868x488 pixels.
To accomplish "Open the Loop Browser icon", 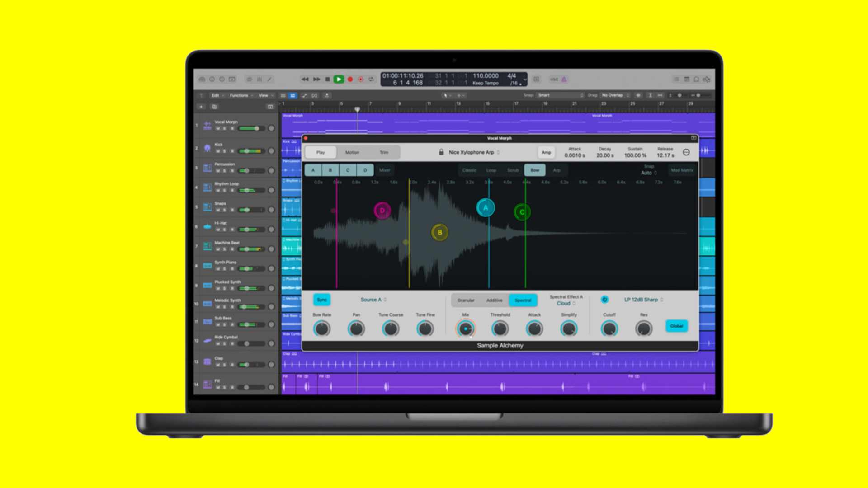I will pos(697,80).
